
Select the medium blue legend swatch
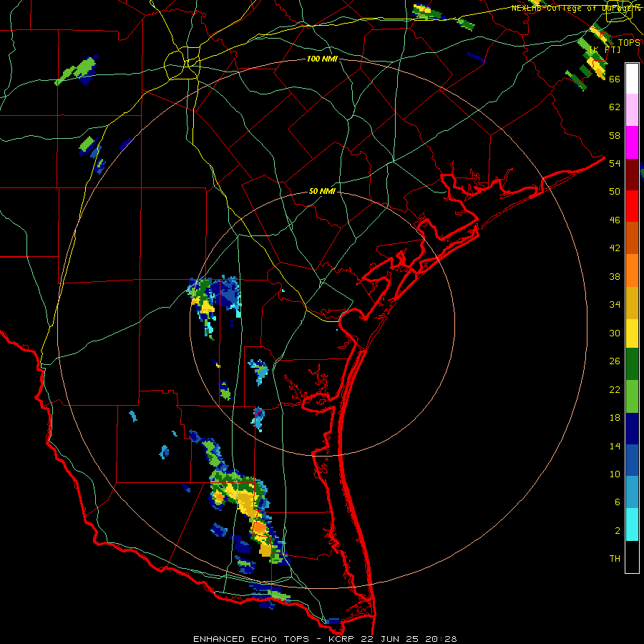click(x=632, y=460)
